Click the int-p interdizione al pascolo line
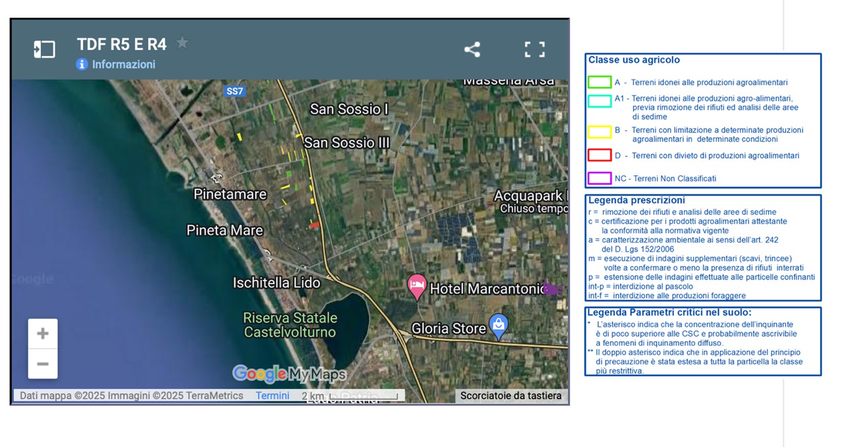 point(640,287)
